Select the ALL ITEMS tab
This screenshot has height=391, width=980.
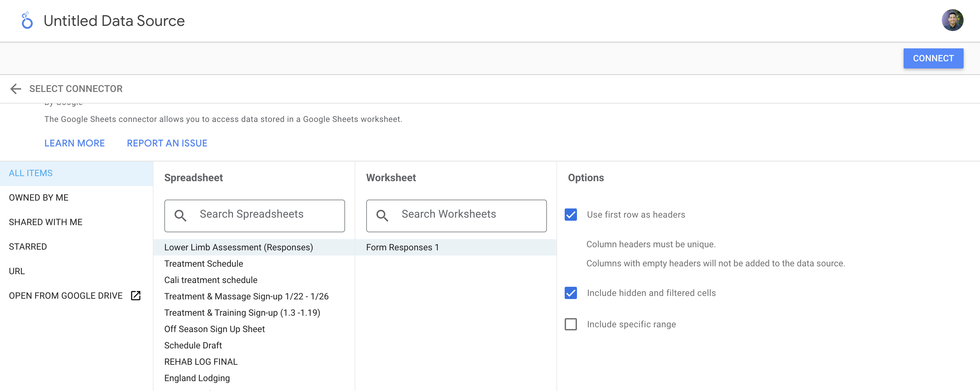76,173
